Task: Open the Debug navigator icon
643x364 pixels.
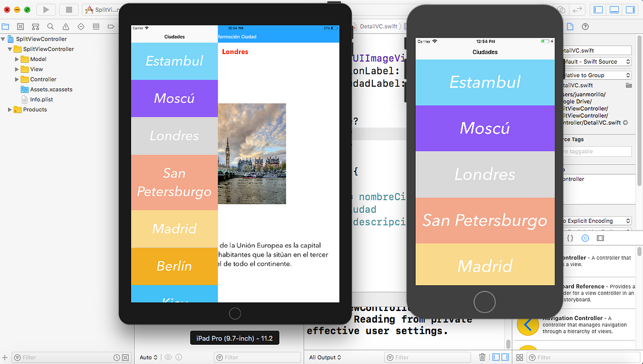Action: [x=95, y=26]
